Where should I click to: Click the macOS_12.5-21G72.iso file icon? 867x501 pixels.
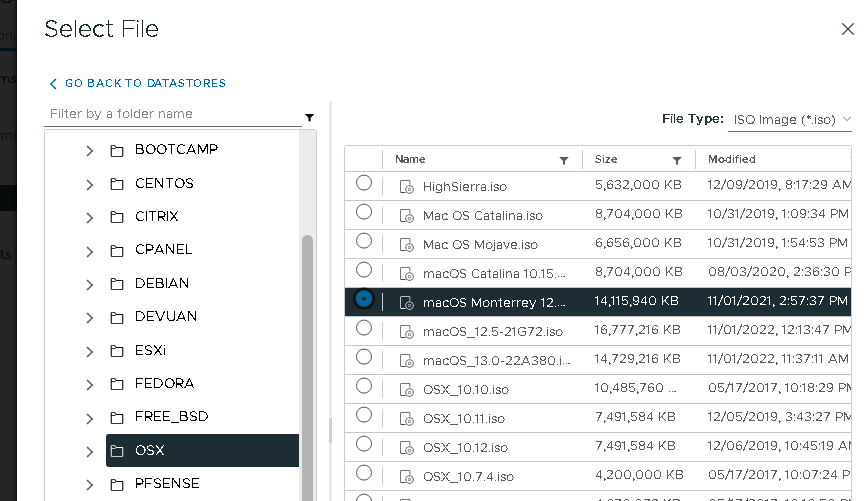(x=406, y=332)
